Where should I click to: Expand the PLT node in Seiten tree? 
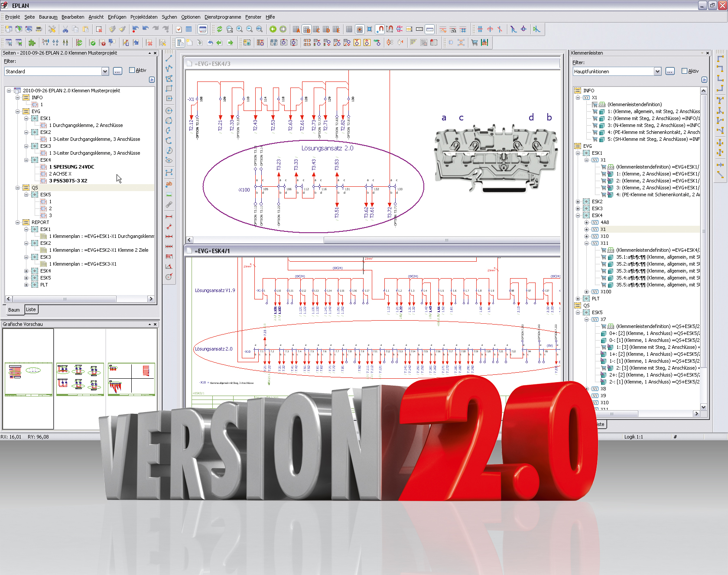tap(26, 285)
